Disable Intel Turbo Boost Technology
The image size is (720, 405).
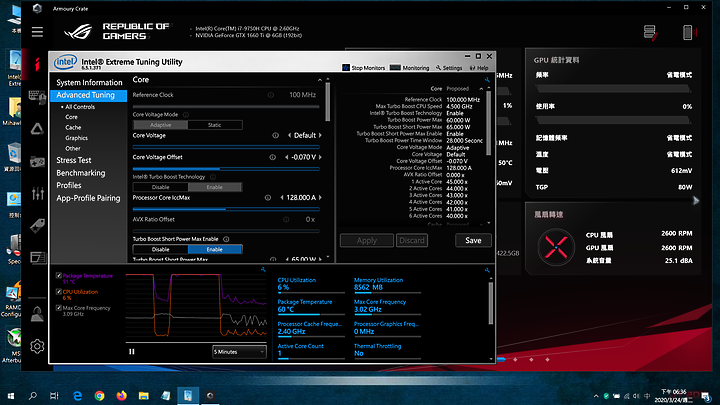click(x=160, y=187)
